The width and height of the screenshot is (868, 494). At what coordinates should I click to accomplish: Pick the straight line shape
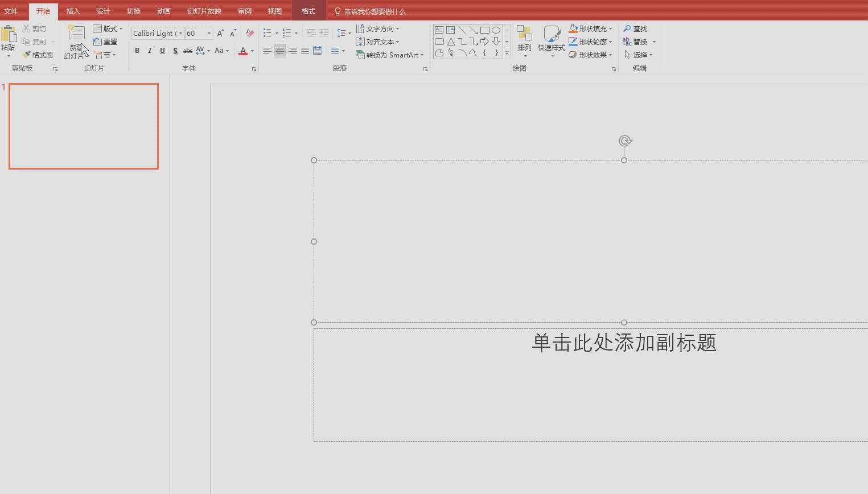point(462,30)
